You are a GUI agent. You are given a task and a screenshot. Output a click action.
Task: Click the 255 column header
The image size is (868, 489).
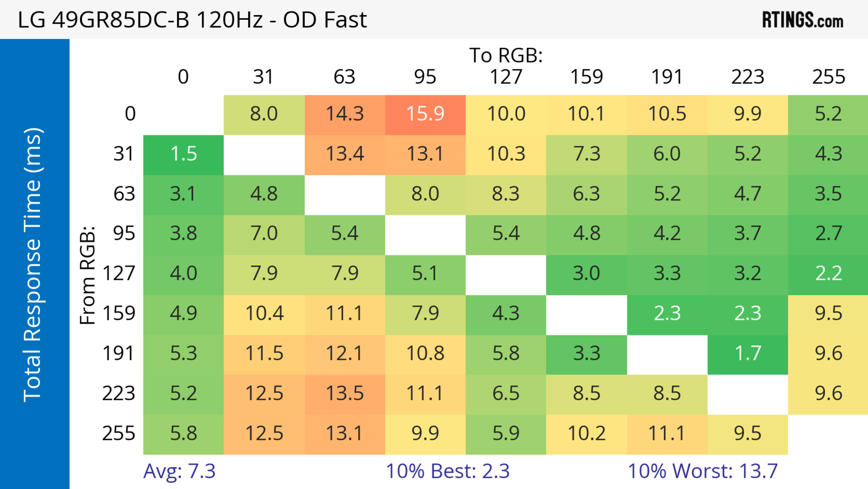828,77
